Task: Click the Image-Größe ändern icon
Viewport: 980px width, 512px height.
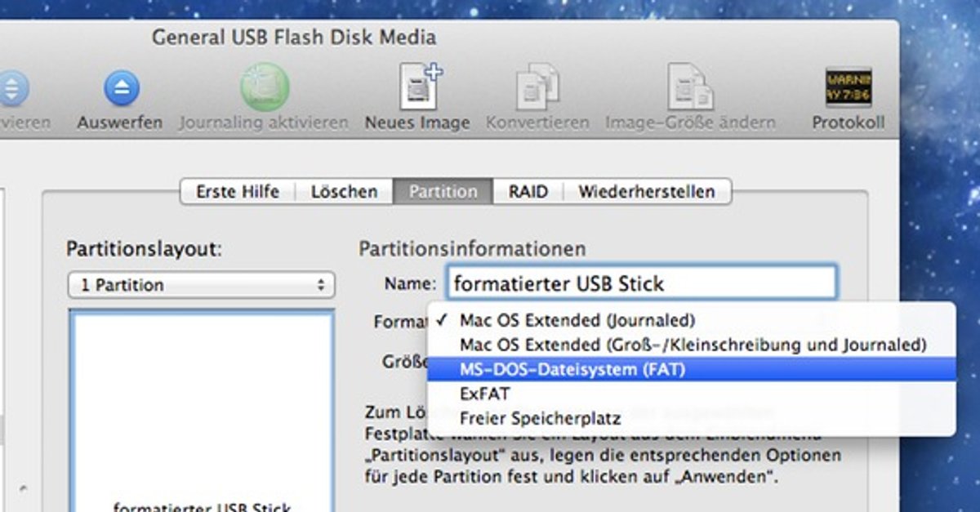Action: (x=690, y=87)
